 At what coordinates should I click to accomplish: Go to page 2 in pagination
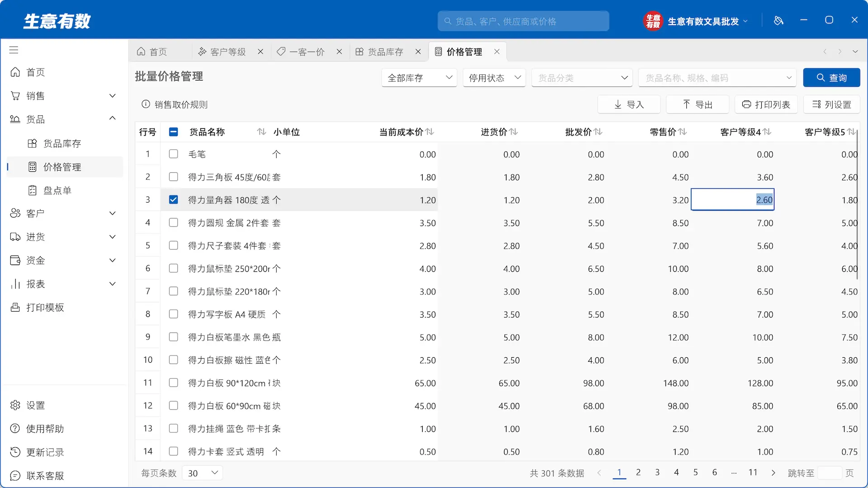(638, 472)
